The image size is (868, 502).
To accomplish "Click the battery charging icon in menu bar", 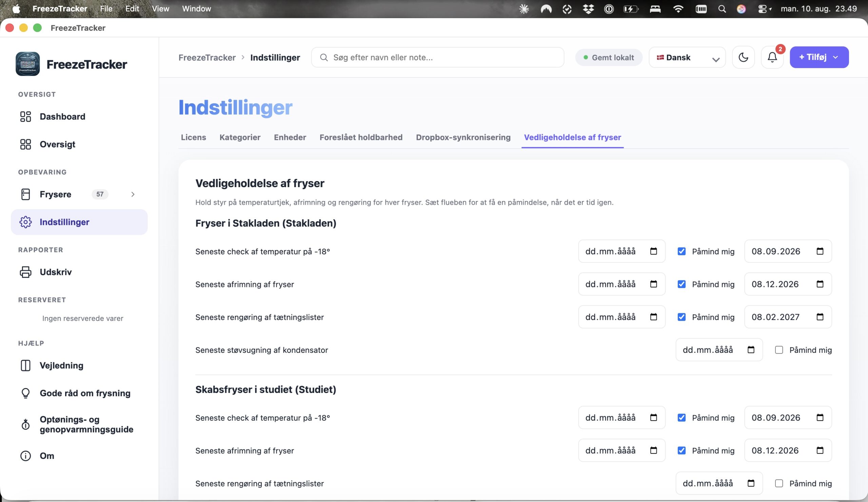I will click(x=631, y=9).
